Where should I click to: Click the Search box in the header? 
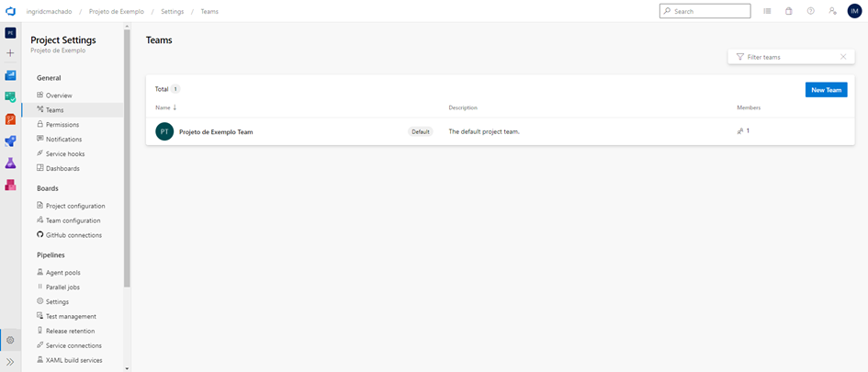click(x=705, y=11)
